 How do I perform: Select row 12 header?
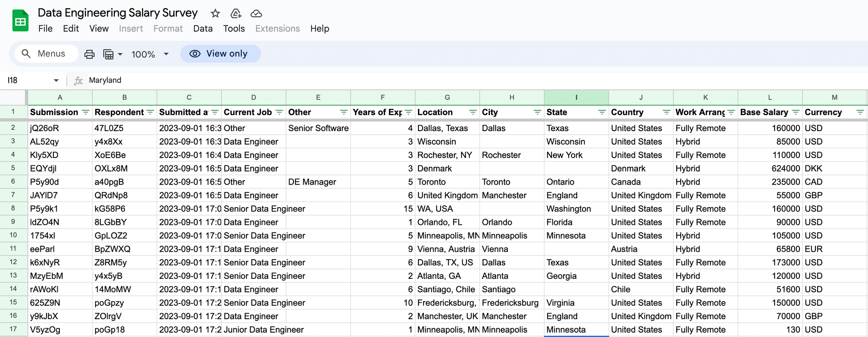tap(13, 262)
